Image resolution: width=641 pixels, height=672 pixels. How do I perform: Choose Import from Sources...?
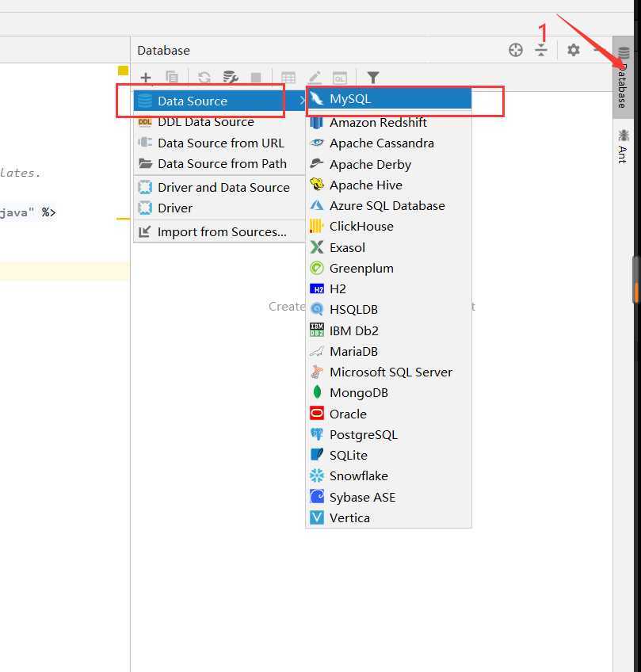coord(219,232)
